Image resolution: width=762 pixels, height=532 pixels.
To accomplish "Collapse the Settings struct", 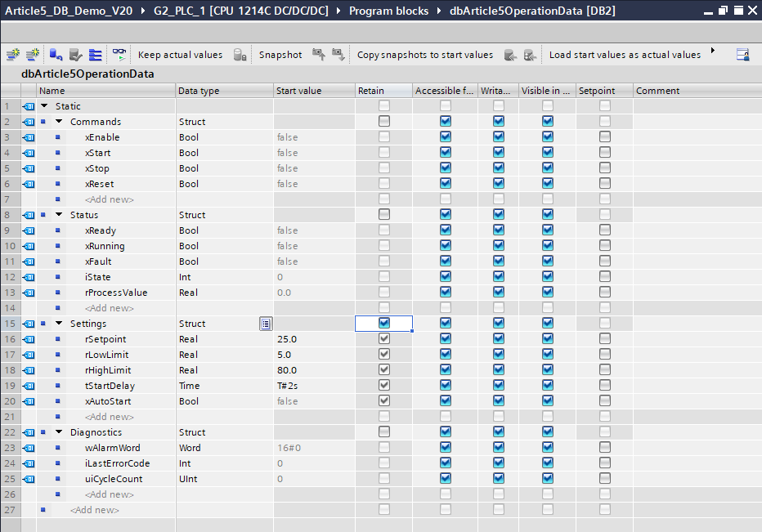I will tap(59, 324).
